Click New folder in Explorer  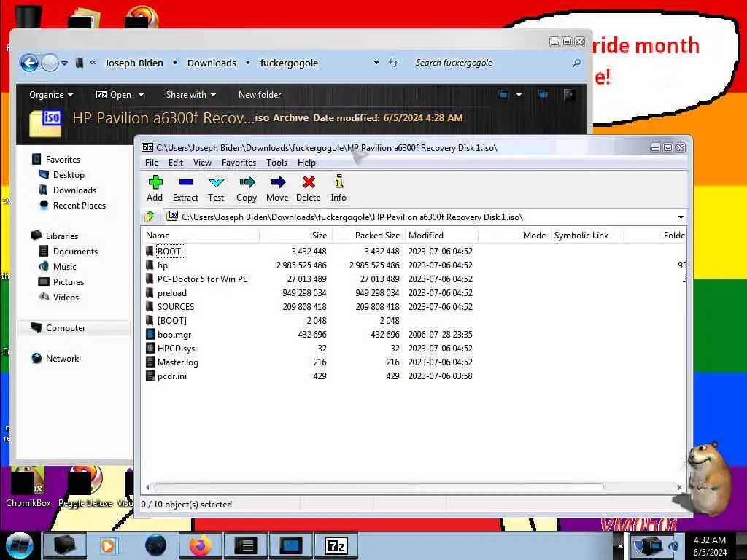coord(260,95)
